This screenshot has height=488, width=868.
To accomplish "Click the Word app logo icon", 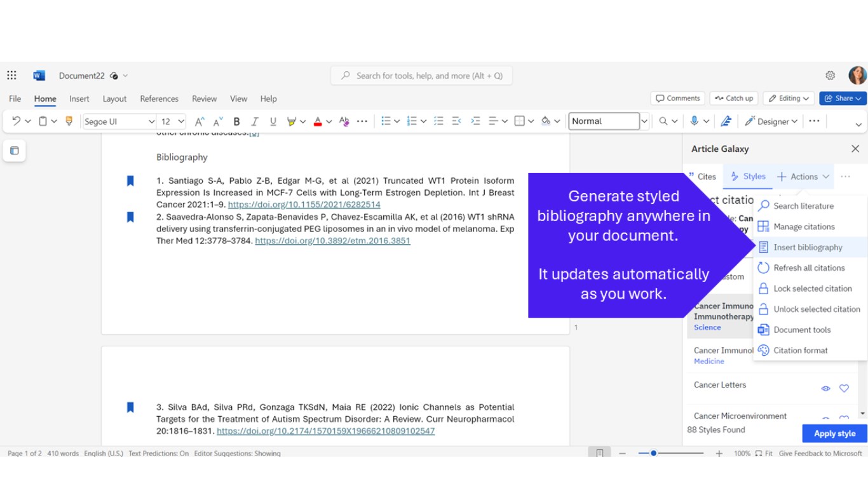I will click(x=39, y=76).
